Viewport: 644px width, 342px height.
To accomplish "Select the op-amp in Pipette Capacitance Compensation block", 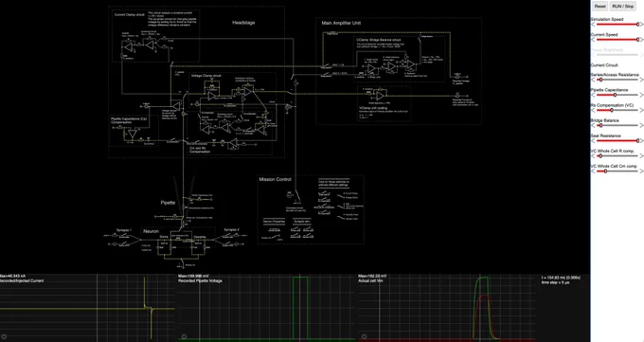I will click(x=132, y=134).
